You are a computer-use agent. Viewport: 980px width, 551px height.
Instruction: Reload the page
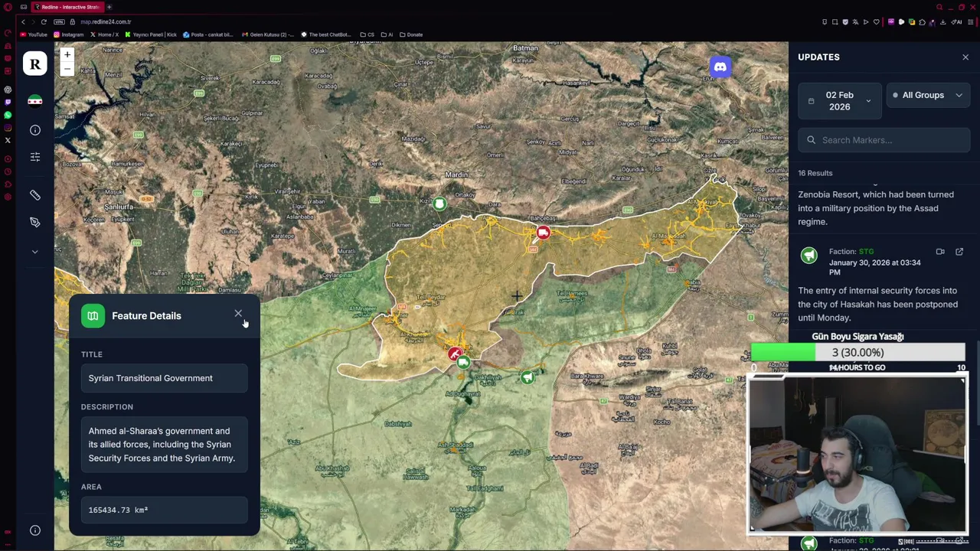pyautogui.click(x=44, y=22)
